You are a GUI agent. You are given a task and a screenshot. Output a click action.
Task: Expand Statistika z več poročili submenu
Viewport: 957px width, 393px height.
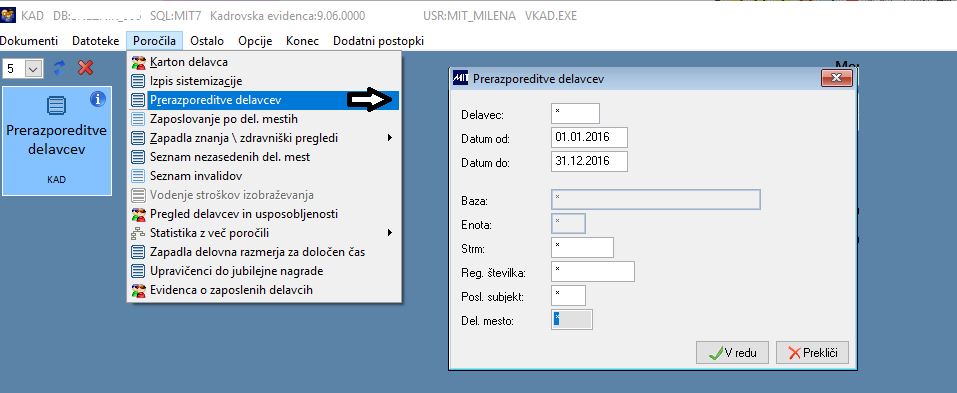[x=264, y=233]
